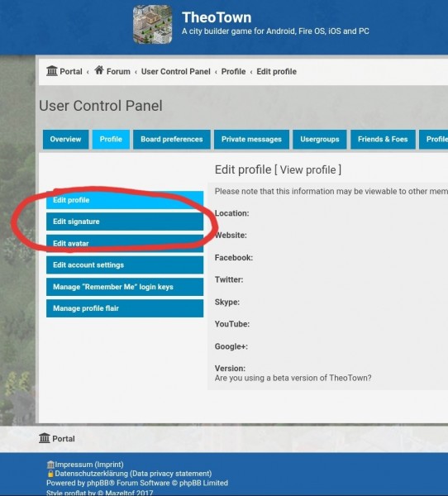Click the Forum home icon in breadcrumb
The width and height of the screenshot is (448, 496).
click(x=99, y=70)
